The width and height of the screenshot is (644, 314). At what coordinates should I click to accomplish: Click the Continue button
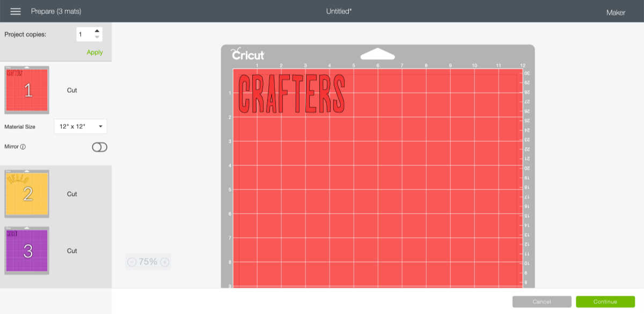point(605,302)
